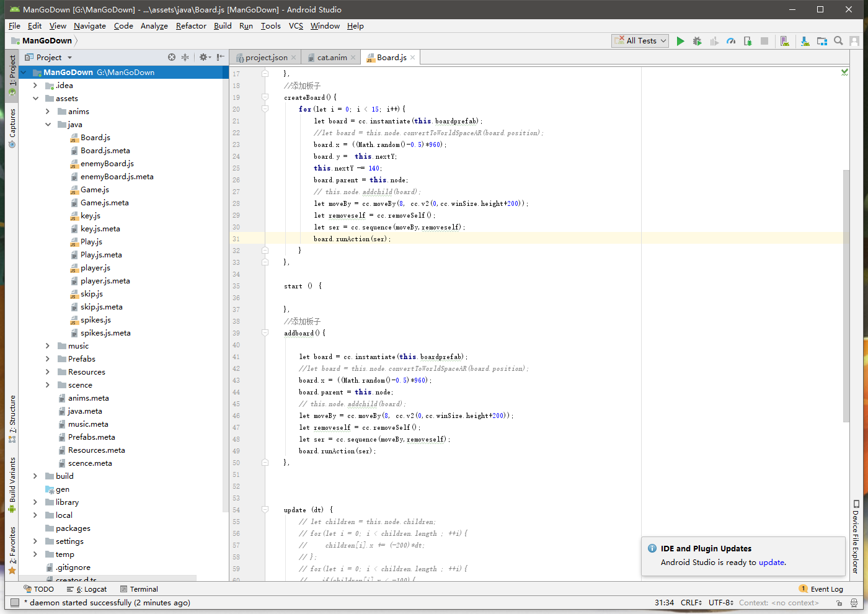The image size is (868, 614).
Task: Open AVD Manager from the toolbar
Action: [x=784, y=41]
